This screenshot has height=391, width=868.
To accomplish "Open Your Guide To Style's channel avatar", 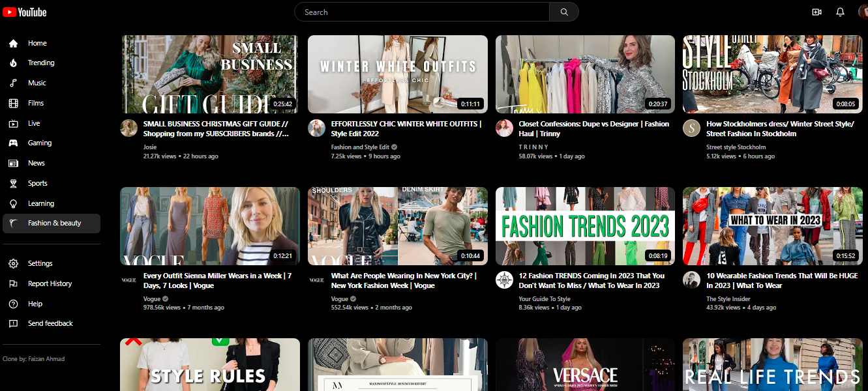I will [x=505, y=280].
